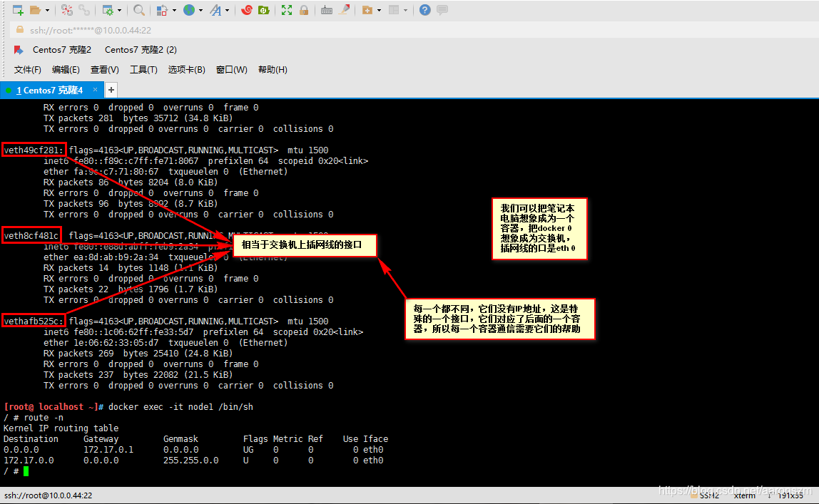Click the veth49cf281 interface name
819x504 pixels.
34,150
